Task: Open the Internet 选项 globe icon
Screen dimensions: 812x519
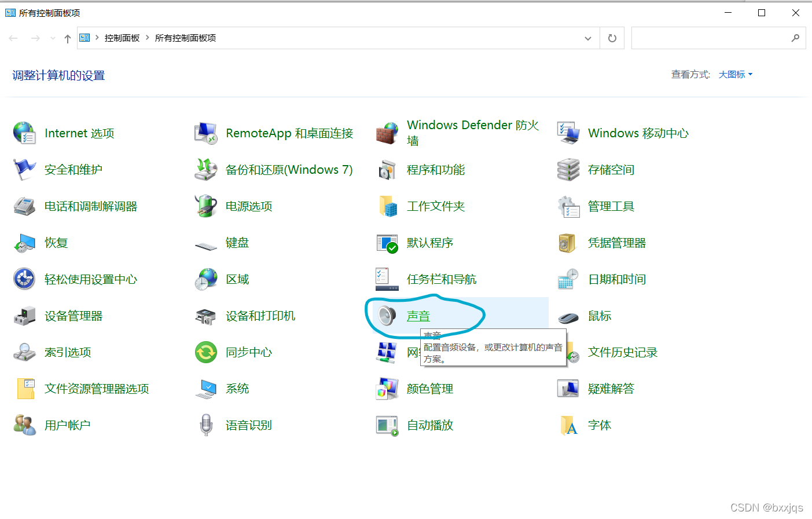Action: pyautogui.click(x=24, y=133)
